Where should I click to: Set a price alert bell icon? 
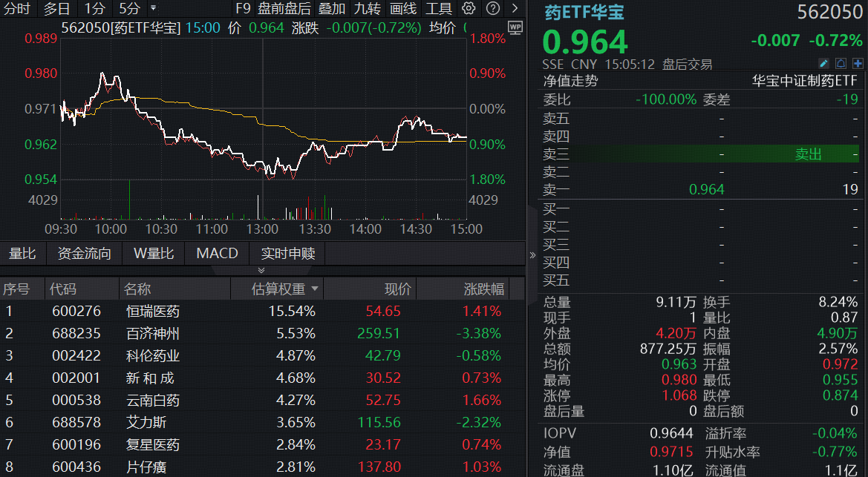tap(841, 63)
